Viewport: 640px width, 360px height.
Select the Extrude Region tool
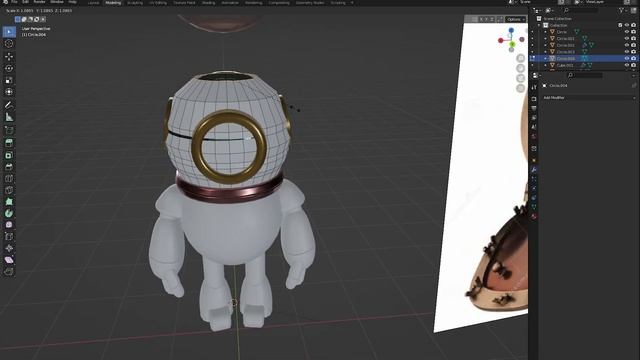(9, 143)
